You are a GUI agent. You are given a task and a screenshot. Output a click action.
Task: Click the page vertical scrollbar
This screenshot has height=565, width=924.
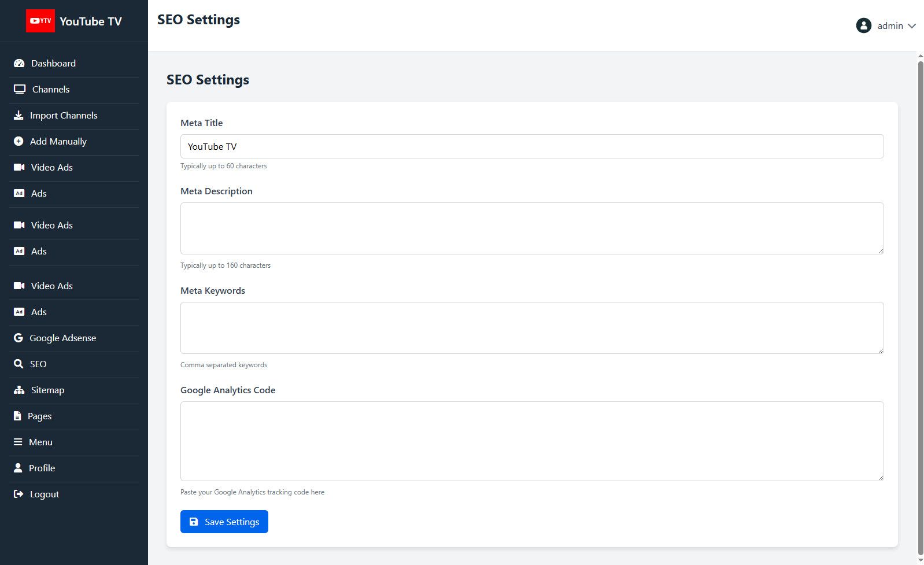tap(921, 306)
